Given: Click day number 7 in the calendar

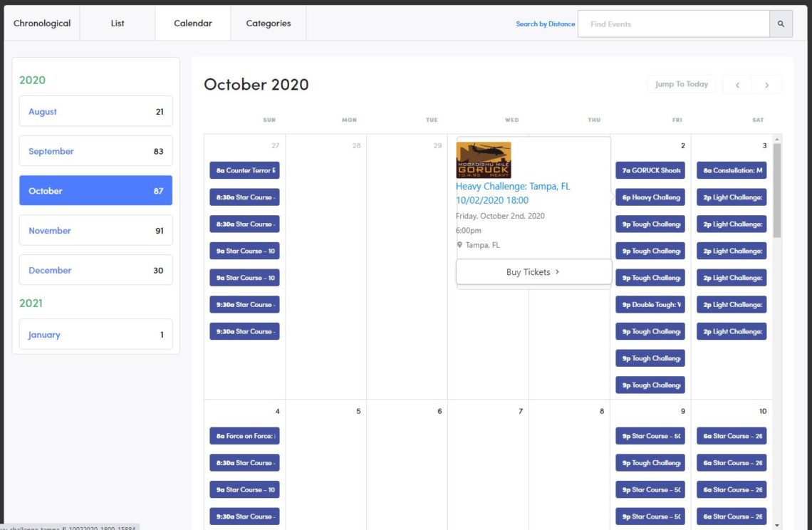Looking at the screenshot, I should click(521, 411).
